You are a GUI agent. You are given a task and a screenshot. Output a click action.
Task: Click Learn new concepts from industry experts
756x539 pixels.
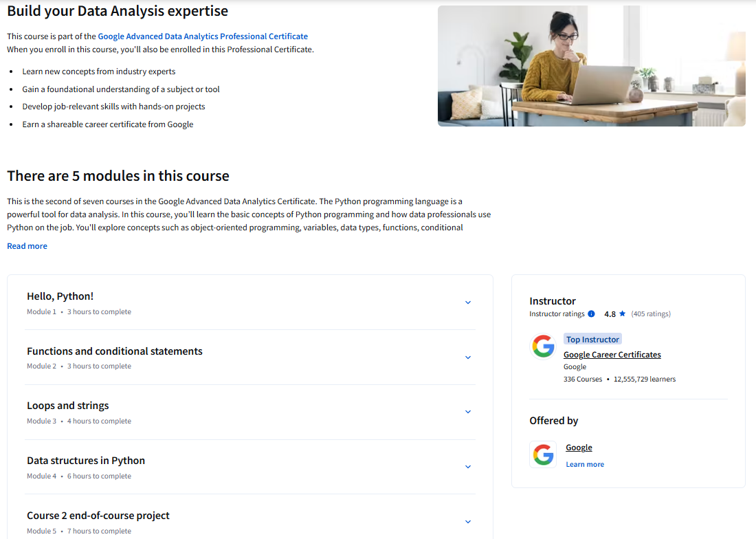[x=99, y=71]
